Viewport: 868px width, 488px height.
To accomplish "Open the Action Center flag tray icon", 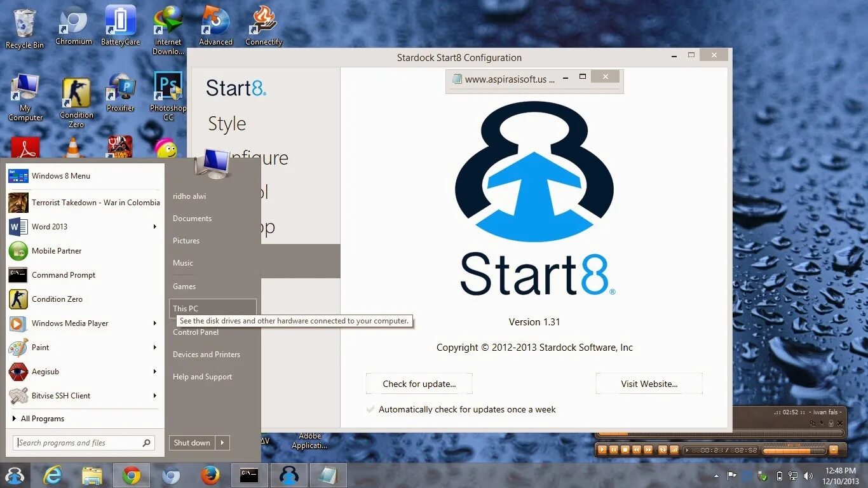I will coord(731,476).
